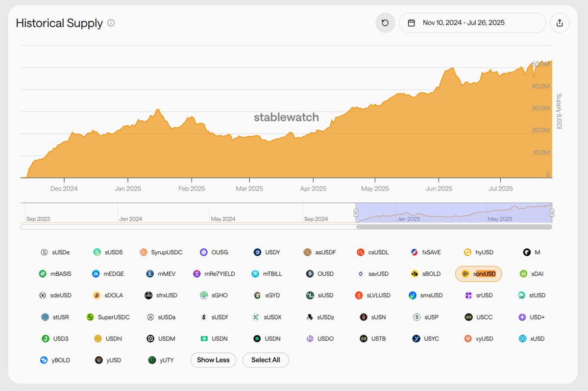Screen dimensions: 588x391
Task: Select the yUSD label
Action: point(114,360)
